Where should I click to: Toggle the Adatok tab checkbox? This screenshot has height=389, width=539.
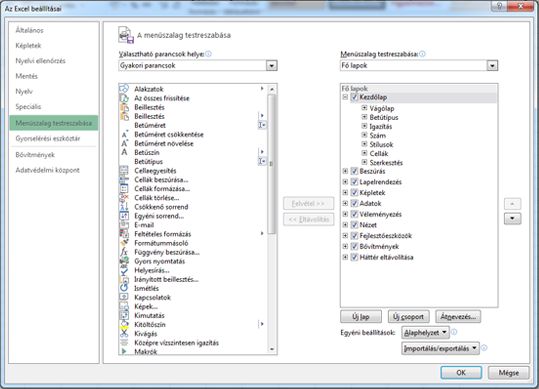tap(354, 203)
